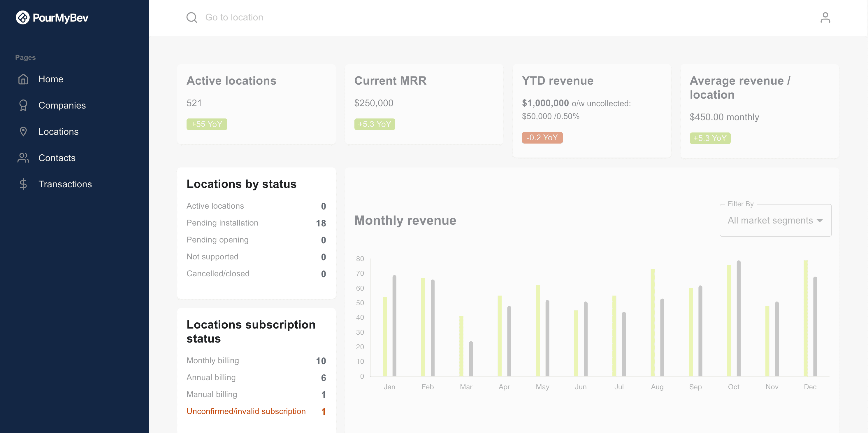Screen dimensions: 868x433
Task: Open the Contacts page
Action: tap(57, 158)
